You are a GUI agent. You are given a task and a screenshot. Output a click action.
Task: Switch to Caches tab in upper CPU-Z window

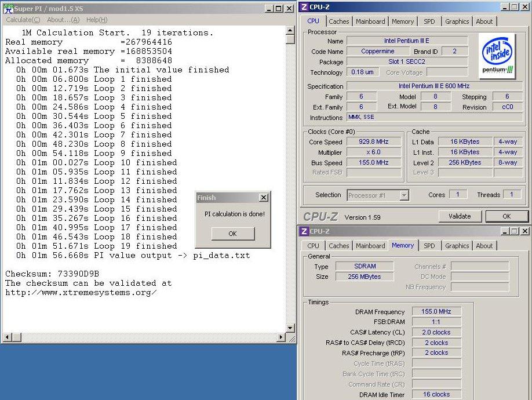click(x=338, y=21)
